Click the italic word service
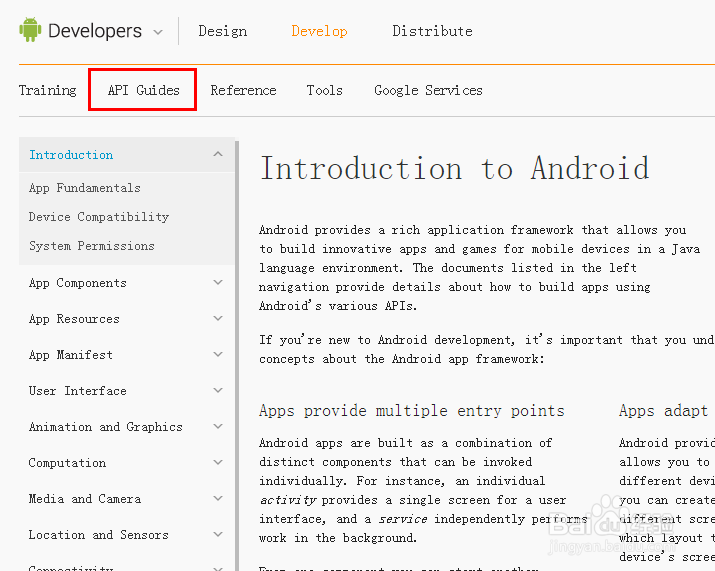715x571 pixels. 403,519
